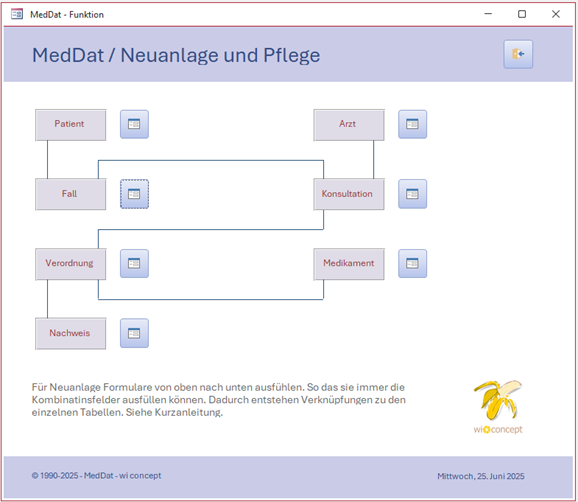Click the wi concept banana logo
This screenshot has height=502, width=578.
498,407
